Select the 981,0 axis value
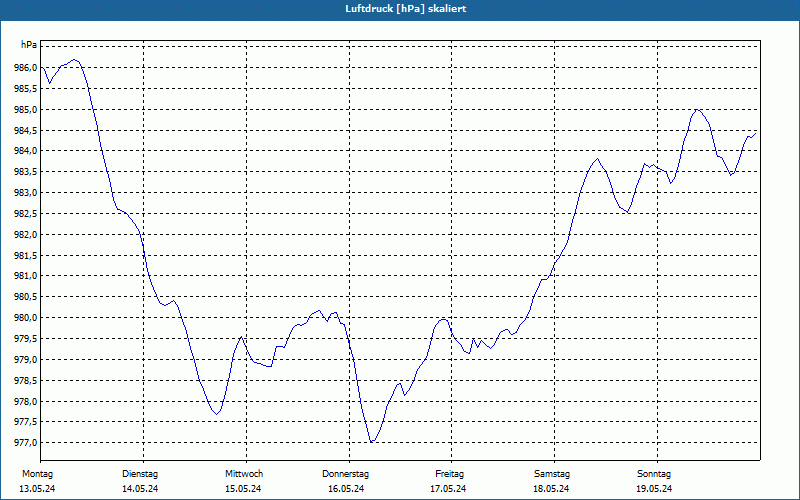Screen dimensions: 800x500 pos(26,276)
